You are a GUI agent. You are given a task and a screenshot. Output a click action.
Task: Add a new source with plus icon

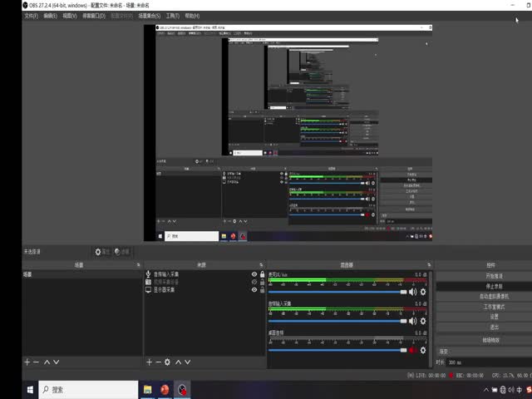coord(149,362)
